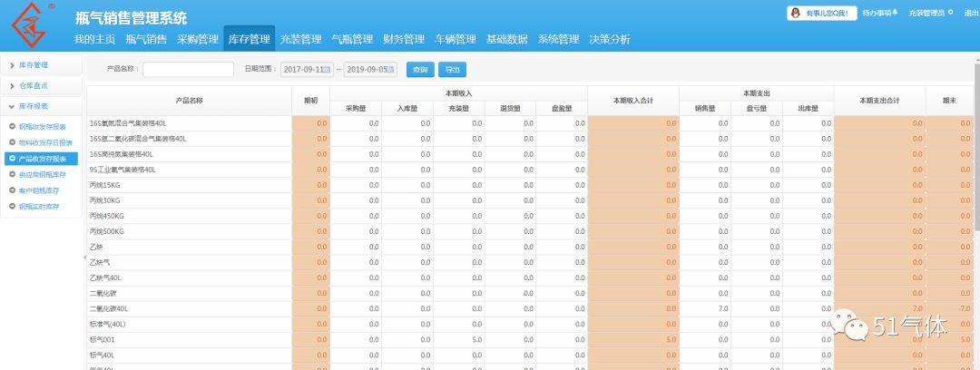The width and height of the screenshot is (980, 370).
Task: Select the 丙烷500KG product row
Action: click(x=530, y=231)
